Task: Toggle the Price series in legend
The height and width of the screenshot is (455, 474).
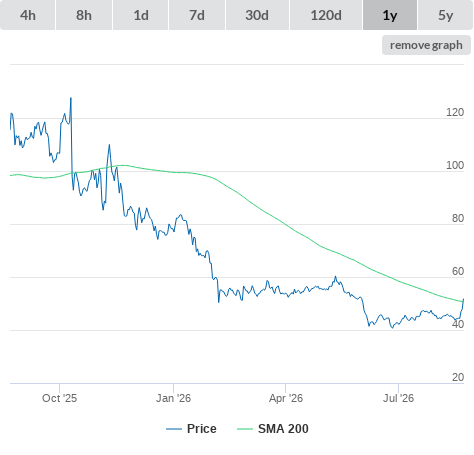Action: click(x=202, y=429)
